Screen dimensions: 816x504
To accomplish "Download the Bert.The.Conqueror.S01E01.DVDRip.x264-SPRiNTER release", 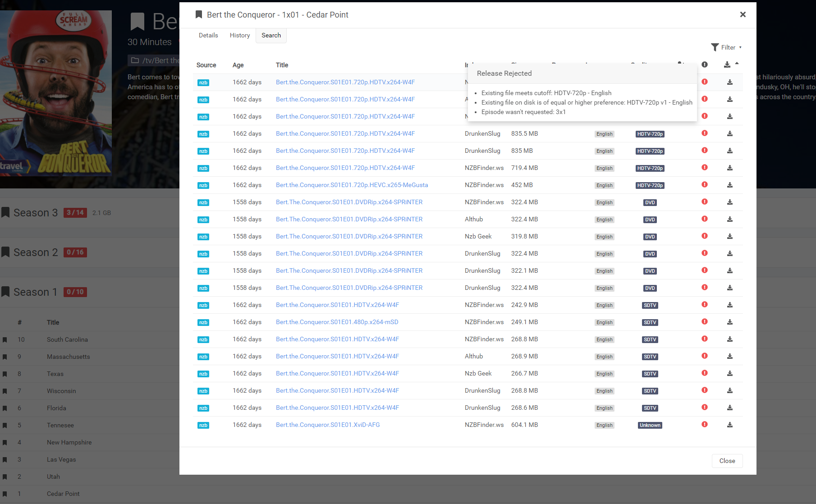I will pyautogui.click(x=730, y=202).
